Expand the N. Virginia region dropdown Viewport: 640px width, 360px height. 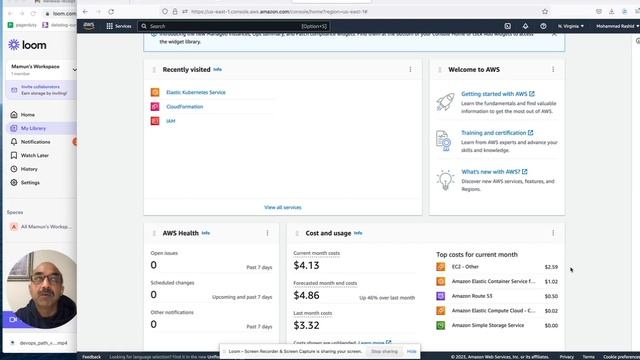pyautogui.click(x=571, y=26)
